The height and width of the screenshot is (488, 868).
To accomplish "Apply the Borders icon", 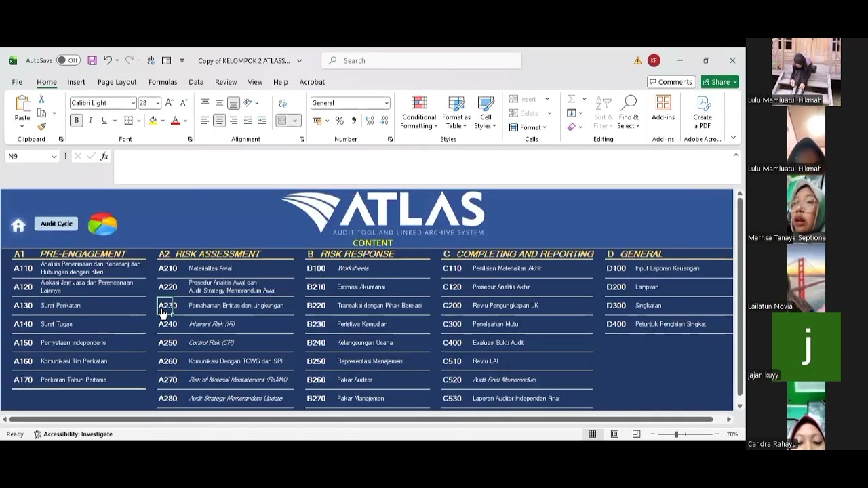I will tap(129, 121).
